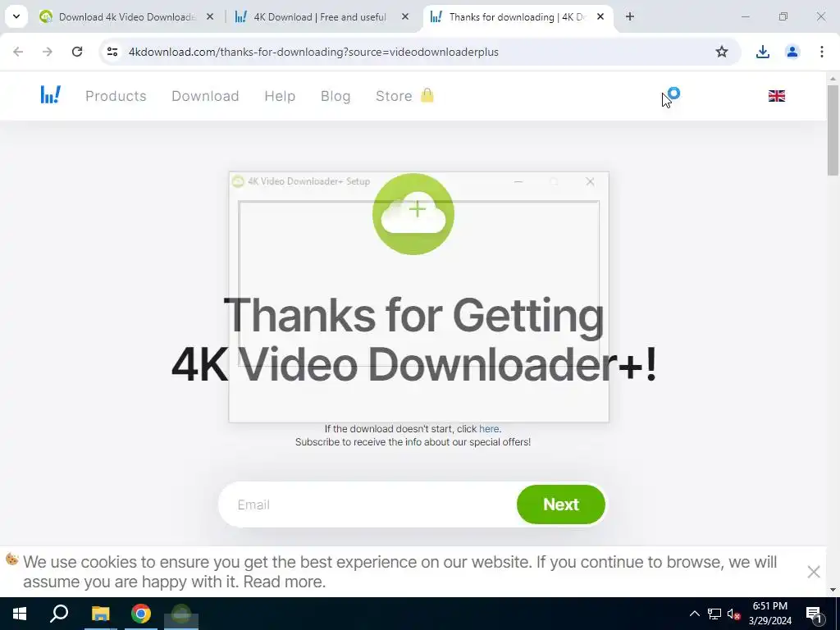
Task: Go forward in browser history
Action: click(48, 52)
